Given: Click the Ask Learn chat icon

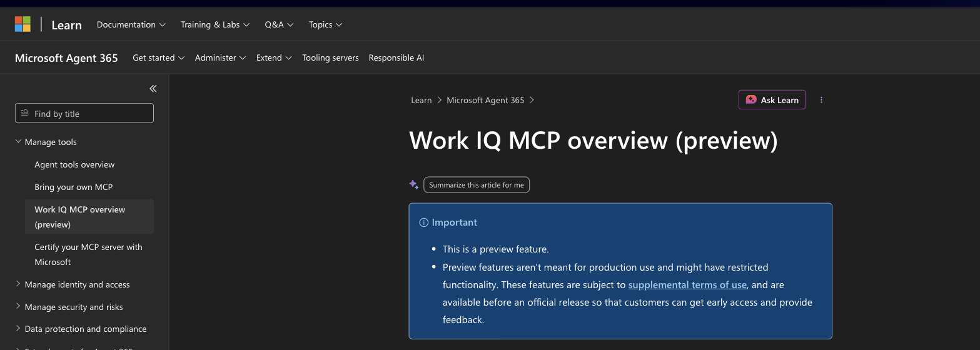Looking at the screenshot, I should (x=751, y=100).
